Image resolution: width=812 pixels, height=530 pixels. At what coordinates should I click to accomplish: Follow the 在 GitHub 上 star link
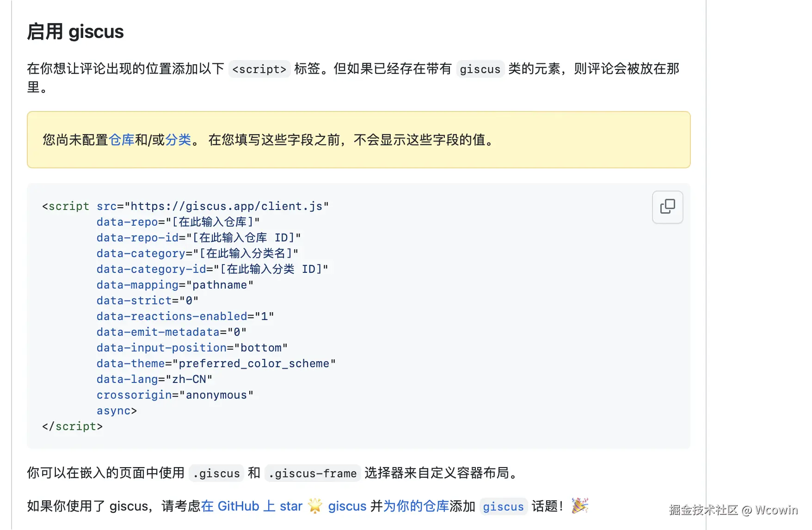[x=252, y=506]
